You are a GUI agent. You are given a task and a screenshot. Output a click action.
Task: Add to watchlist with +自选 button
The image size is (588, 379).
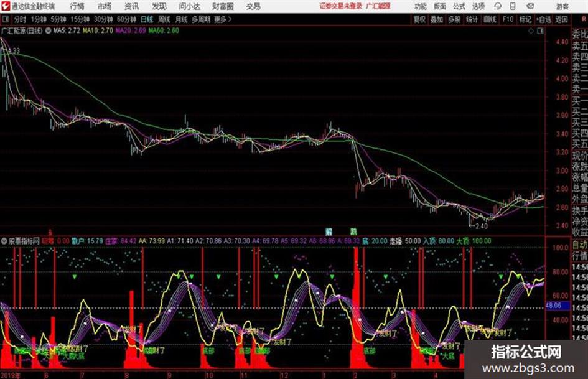[544, 19]
